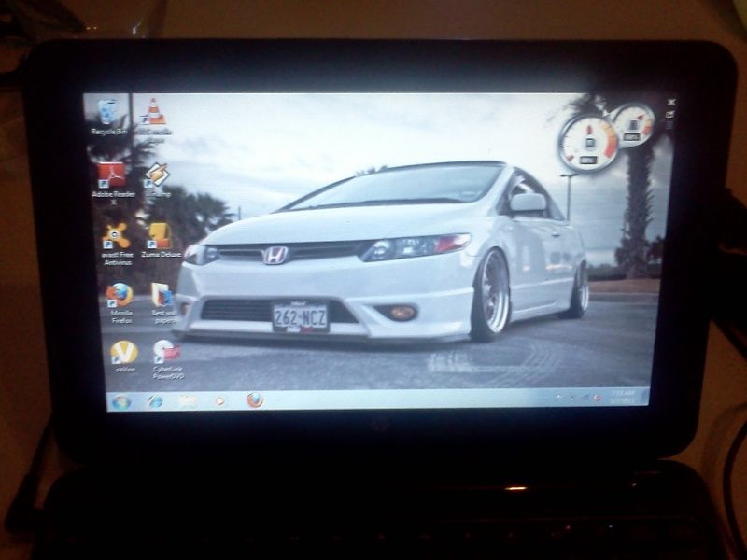
Task: Click the small memory gauge dial
Action: pos(634,125)
